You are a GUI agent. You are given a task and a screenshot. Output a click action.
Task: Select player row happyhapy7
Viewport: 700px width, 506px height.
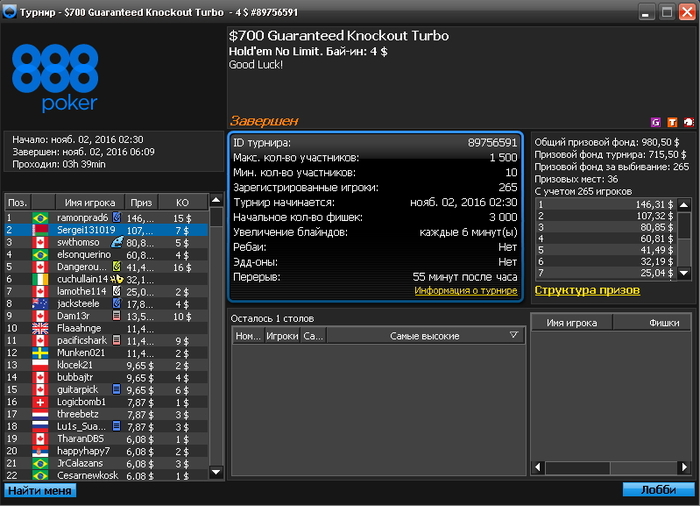106,451
